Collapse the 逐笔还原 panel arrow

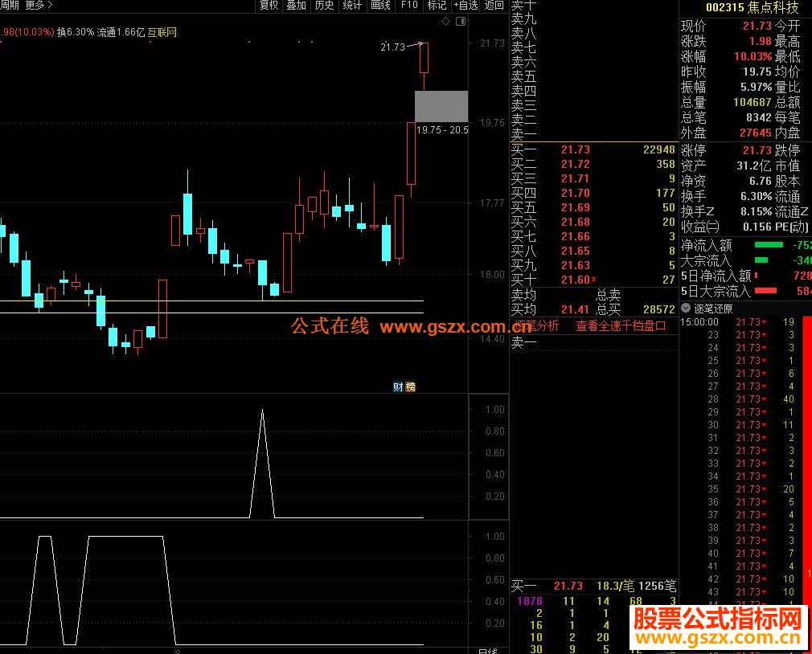point(686,308)
